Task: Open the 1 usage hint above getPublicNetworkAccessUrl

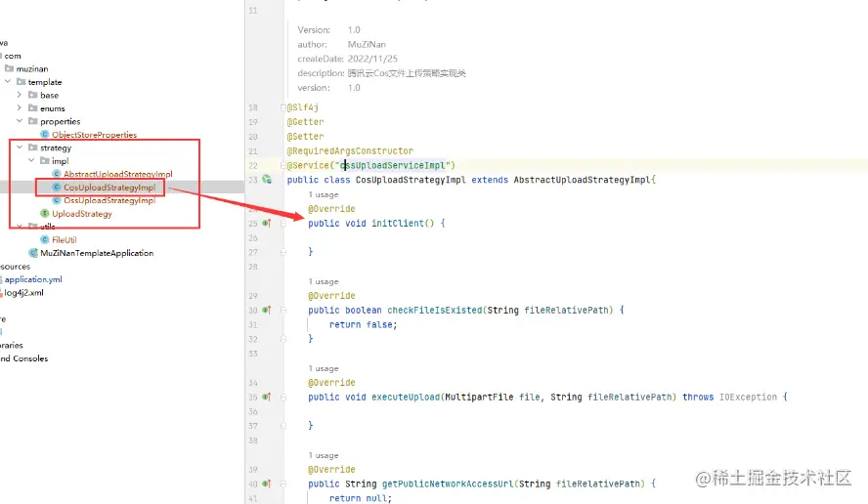Action: pos(324,455)
